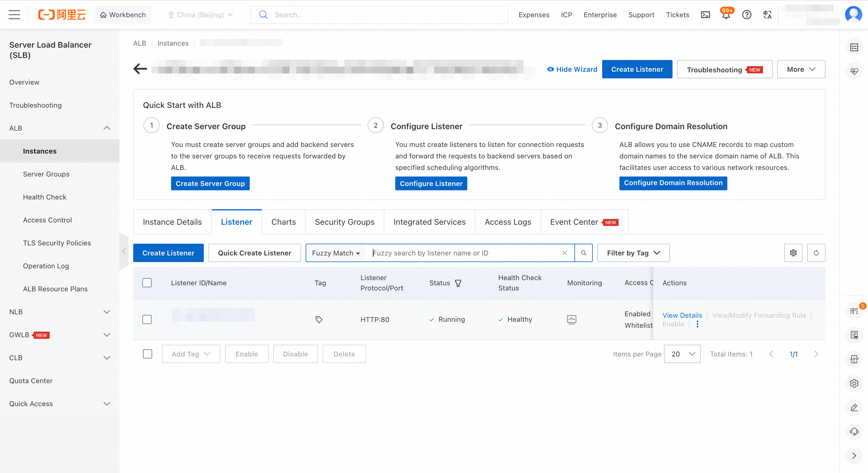Open the China (Beijing) region dropdown
Image resolution: width=868 pixels, height=473 pixels.
200,14
